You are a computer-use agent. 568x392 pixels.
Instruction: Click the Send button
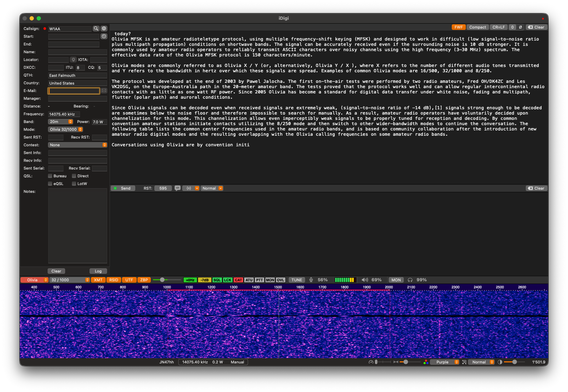123,188
